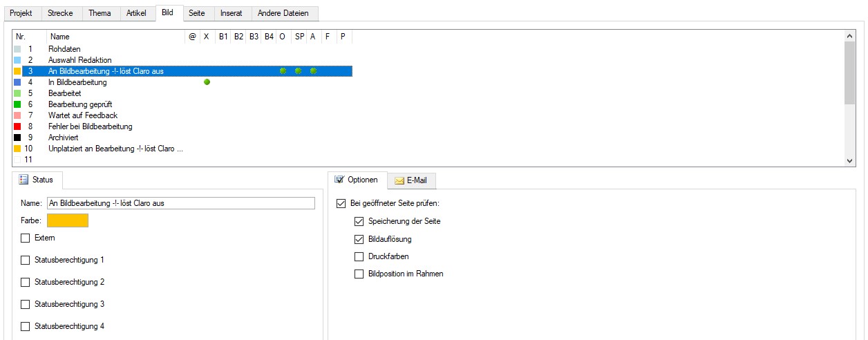The image size is (868, 340).
Task: Click the Status tab list icon
Action: click(x=23, y=180)
